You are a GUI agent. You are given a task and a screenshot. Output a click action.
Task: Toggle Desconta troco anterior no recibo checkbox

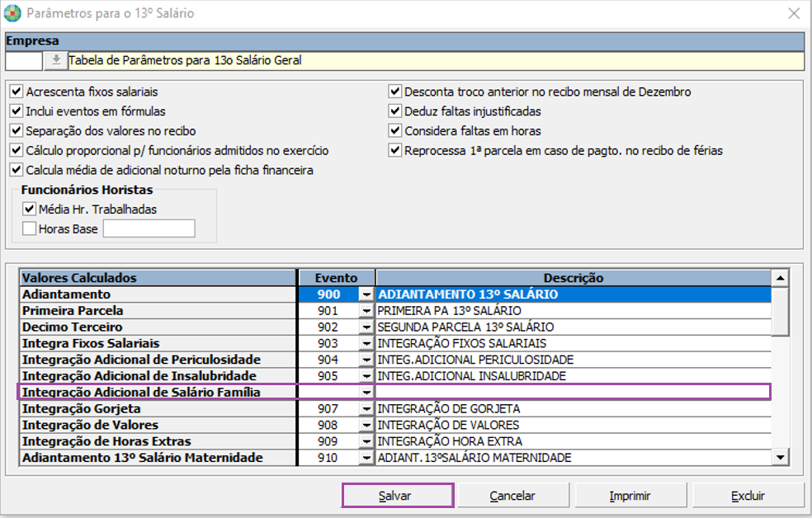pos(395,92)
